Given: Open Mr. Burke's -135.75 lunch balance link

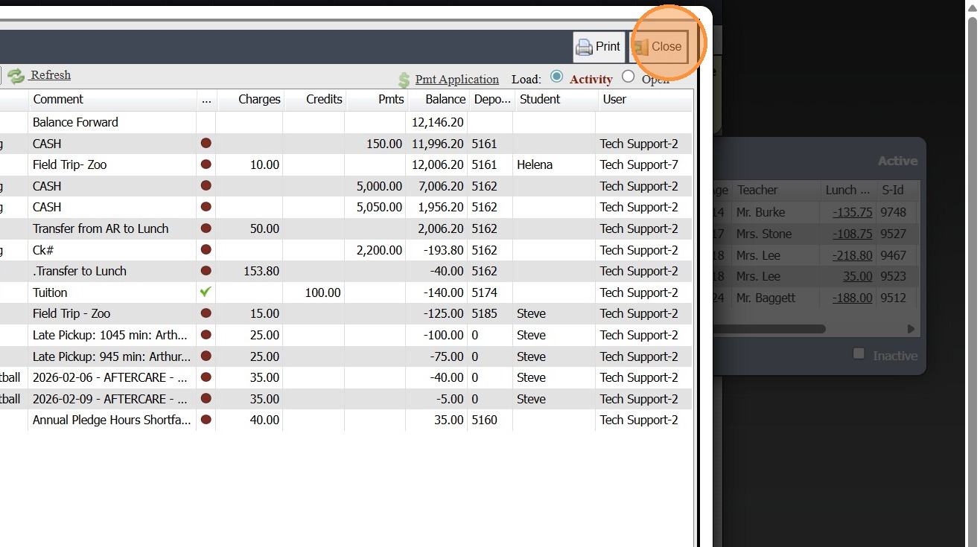Looking at the screenshot, I should click(x=853, y=213).
